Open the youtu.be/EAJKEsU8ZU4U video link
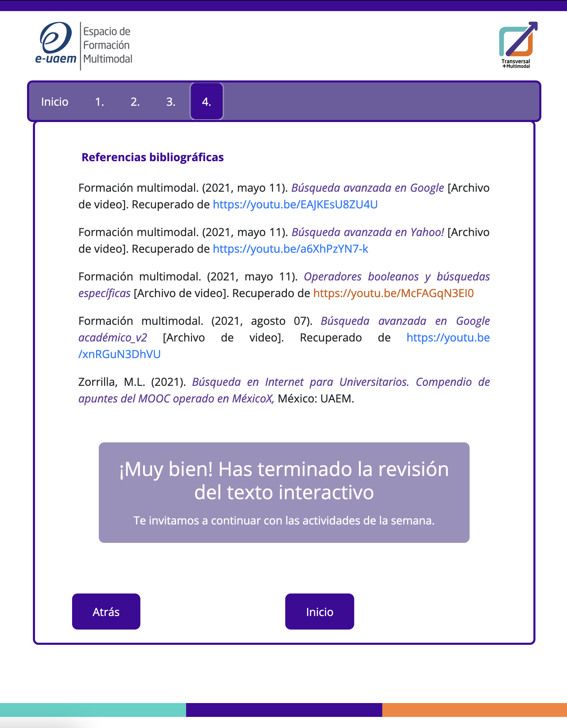This screenshot has width=567, height=728. (x=295, y=205)
